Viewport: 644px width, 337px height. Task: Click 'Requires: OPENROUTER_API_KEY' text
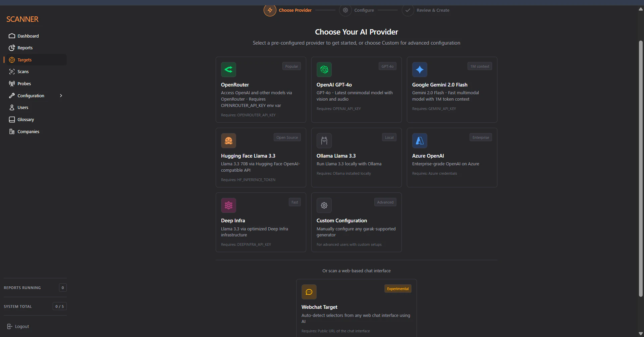[248, 115]
